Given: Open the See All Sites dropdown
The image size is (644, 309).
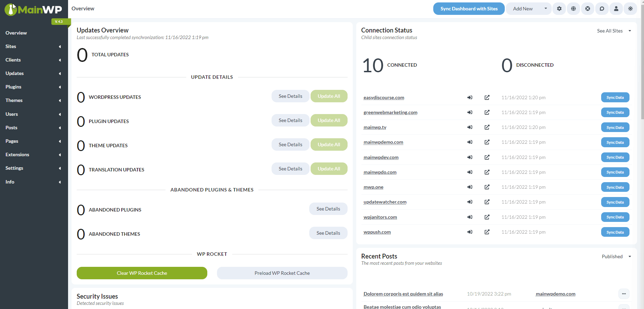Looking at the screenshot, I should [614, 31].
